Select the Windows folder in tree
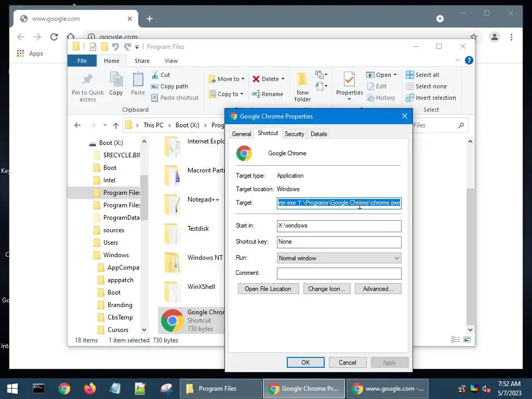This screenshot has width=532, height=399. 116,255
